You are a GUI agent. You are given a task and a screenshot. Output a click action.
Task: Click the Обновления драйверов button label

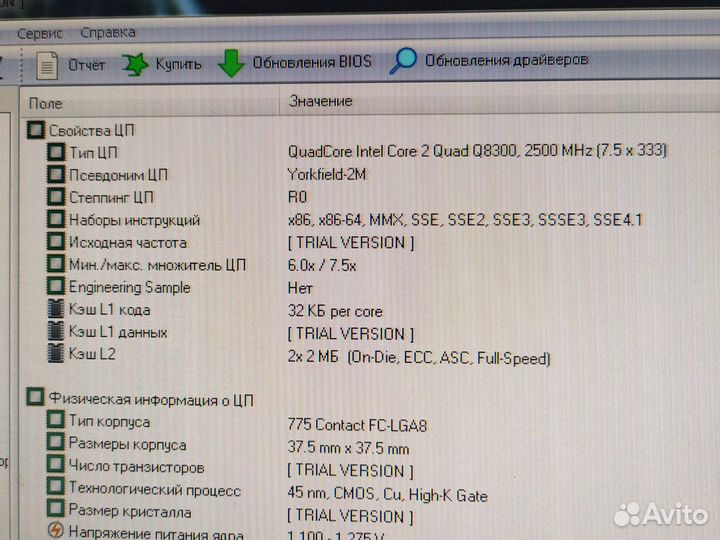[x=506, y=60]
